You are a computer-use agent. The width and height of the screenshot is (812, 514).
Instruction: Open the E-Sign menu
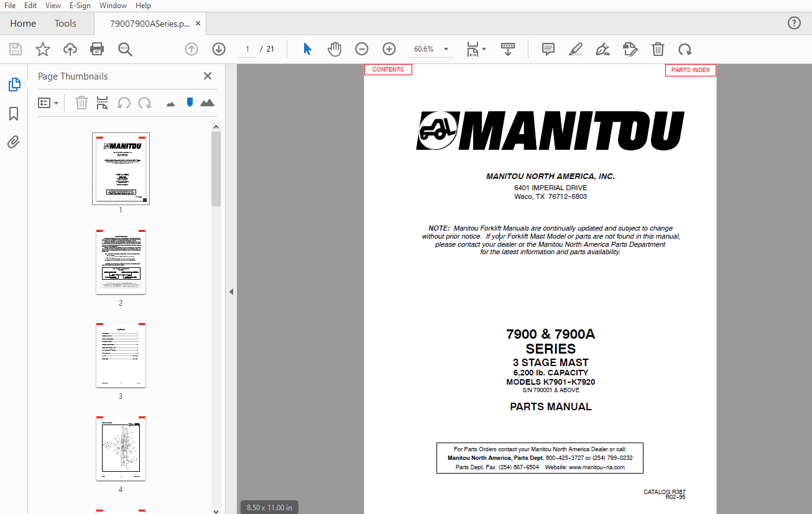tap(80, 6)
